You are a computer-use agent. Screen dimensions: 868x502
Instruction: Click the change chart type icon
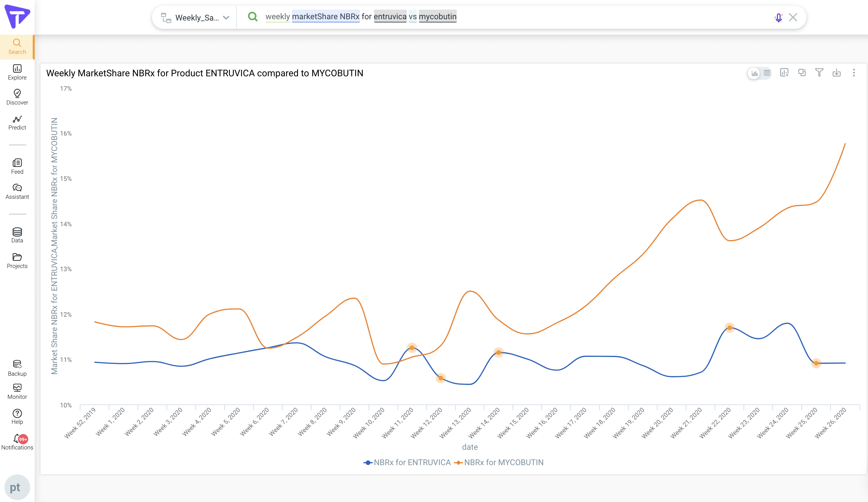pos(802,73)
